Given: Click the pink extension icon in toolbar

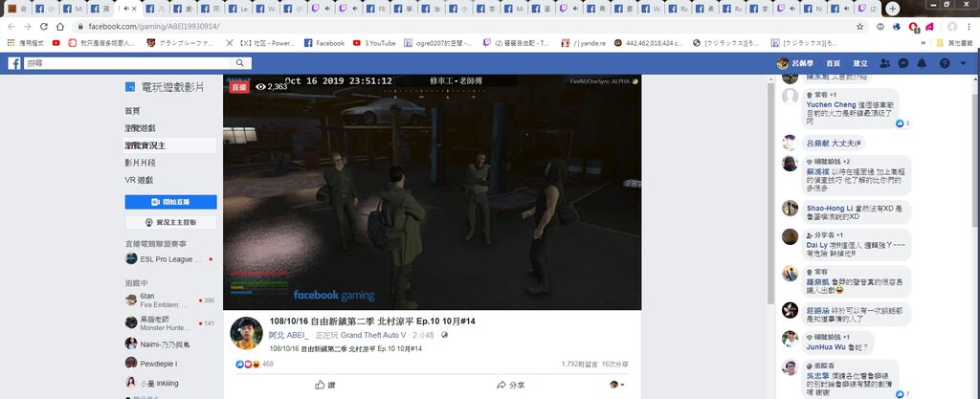Looking at the screenshot, I should [x=929, y=27].
